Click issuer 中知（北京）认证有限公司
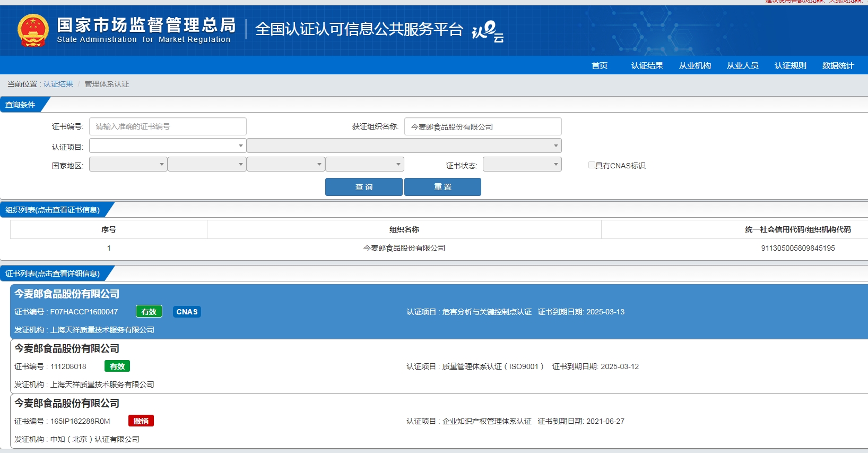Viewport: 868px width, 453px height. (95, 439)
